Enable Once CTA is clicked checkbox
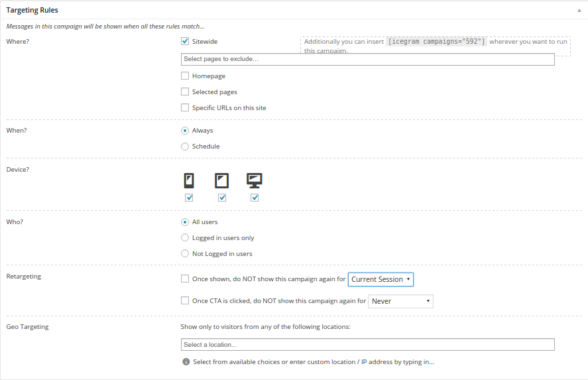Screen dimensions: 588x380 click(185, 300)
